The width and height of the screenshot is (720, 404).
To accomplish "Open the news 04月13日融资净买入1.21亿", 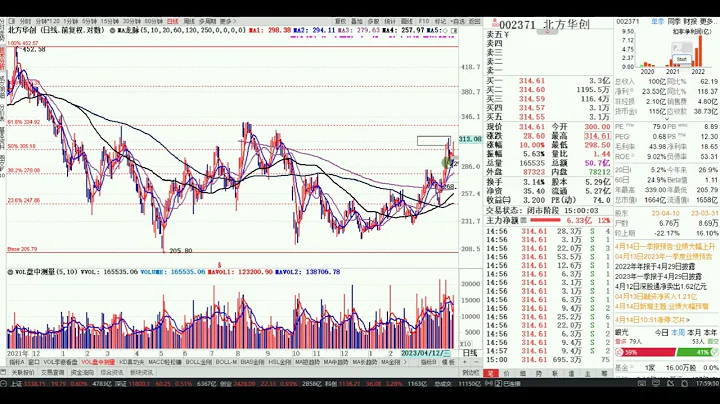I will click(656, 297).
